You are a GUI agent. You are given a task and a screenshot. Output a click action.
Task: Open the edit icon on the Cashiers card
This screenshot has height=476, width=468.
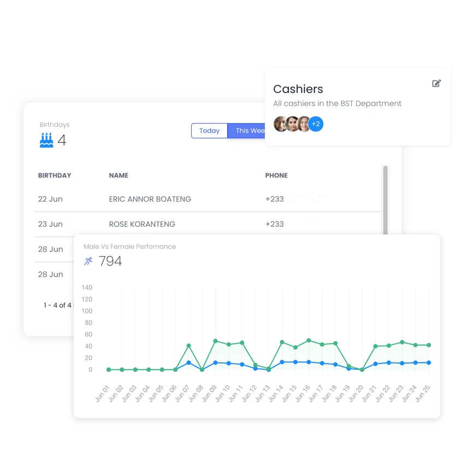tap(436, 83)
